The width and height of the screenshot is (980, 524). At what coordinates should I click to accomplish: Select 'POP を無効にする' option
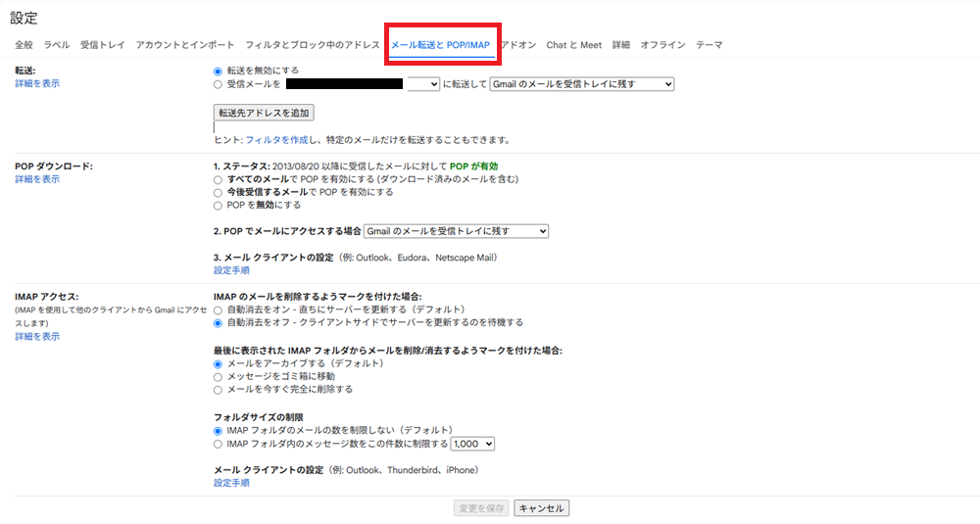218,206
